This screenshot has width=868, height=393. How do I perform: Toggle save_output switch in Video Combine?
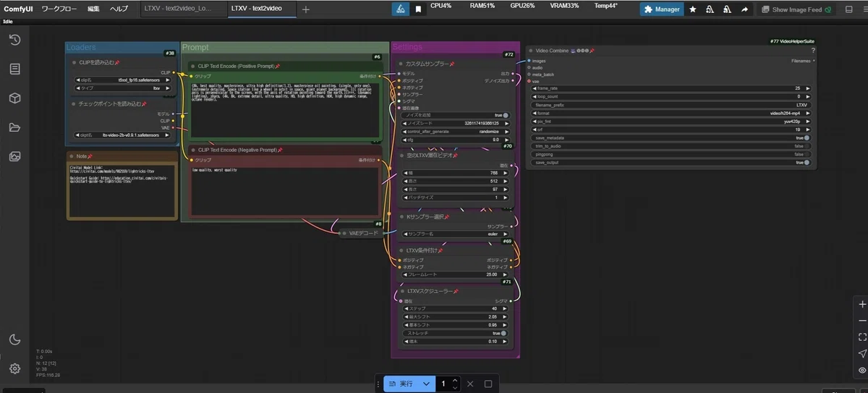click(807, 162)
